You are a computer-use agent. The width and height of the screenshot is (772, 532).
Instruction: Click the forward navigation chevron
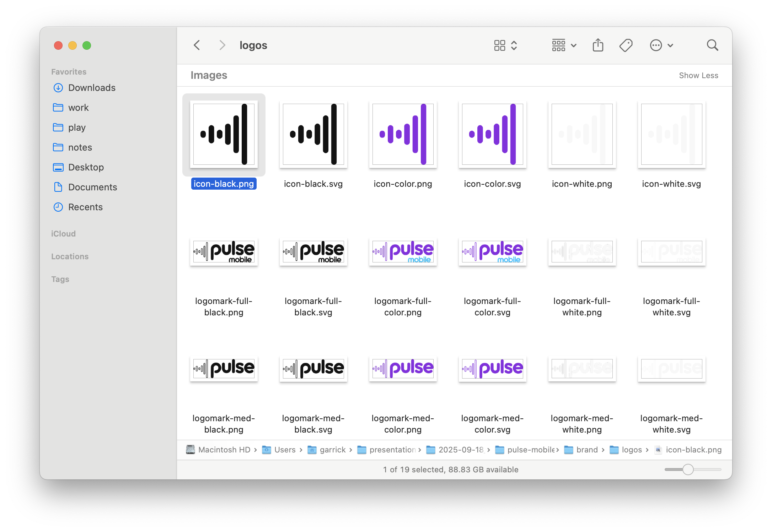point(222,45)
